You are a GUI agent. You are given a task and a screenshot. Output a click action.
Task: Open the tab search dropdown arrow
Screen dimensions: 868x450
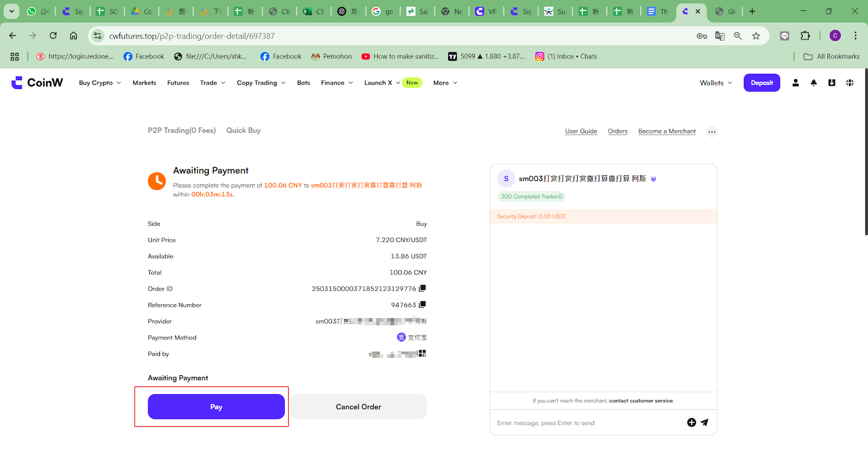pos(11,11)
